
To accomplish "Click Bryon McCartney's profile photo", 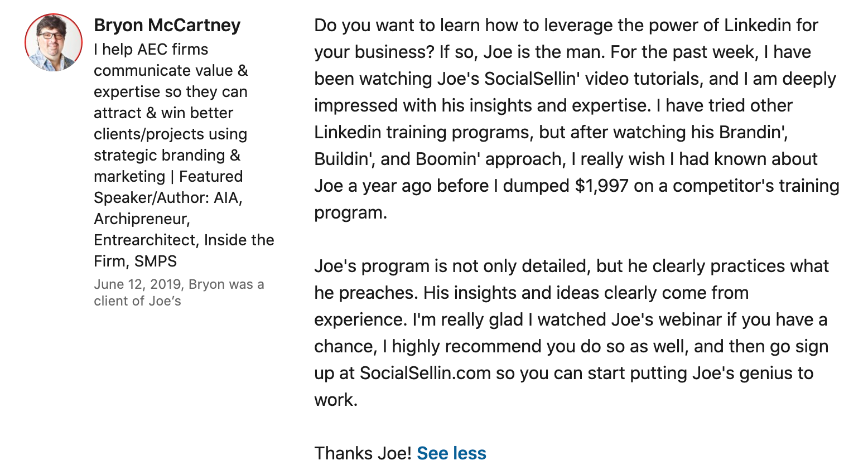I will [54, 43].
